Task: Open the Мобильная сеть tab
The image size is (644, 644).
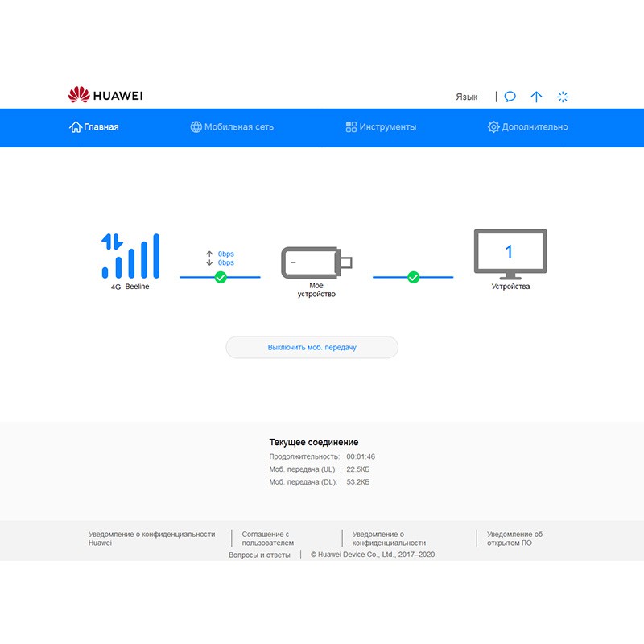Action: 232,127
